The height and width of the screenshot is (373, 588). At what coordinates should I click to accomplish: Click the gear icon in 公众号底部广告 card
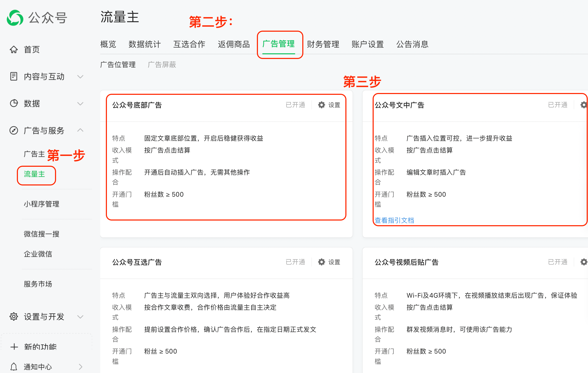(322, 105)
